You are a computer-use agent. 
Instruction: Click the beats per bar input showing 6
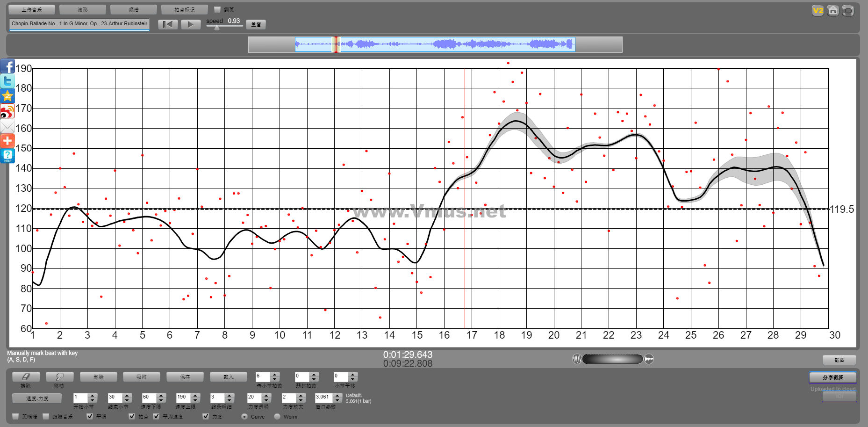click(x=263, y=376)
